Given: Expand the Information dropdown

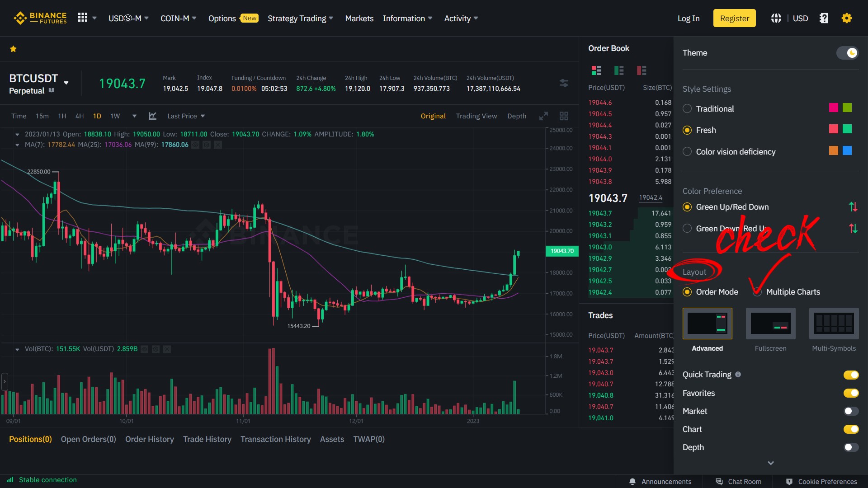Looking at the screenshot, I should (407, 19).
